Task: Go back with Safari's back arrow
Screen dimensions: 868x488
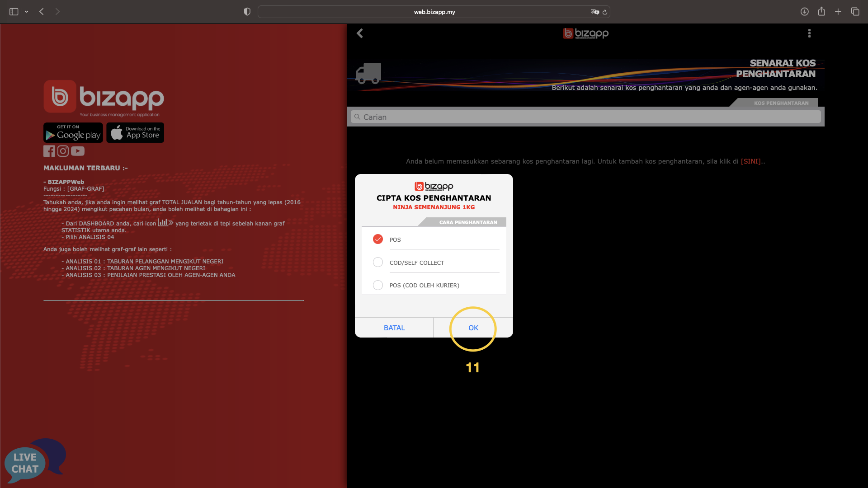Action: click(42, 12)
